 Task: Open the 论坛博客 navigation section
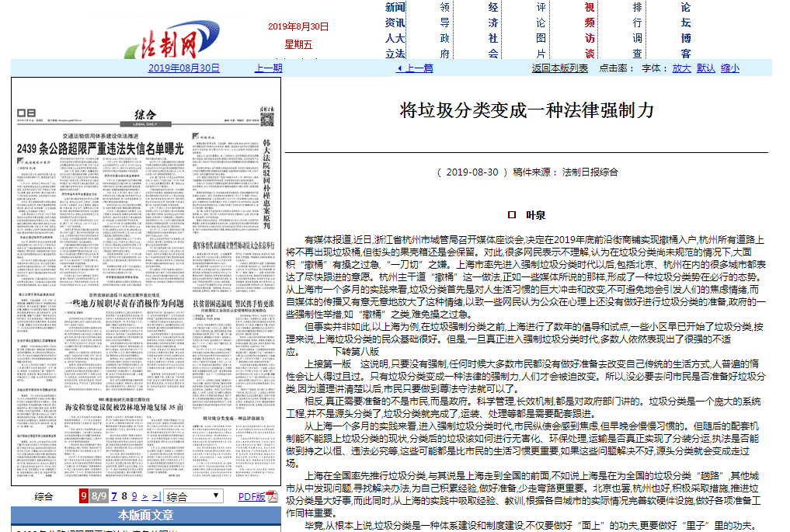pos(685,30)
